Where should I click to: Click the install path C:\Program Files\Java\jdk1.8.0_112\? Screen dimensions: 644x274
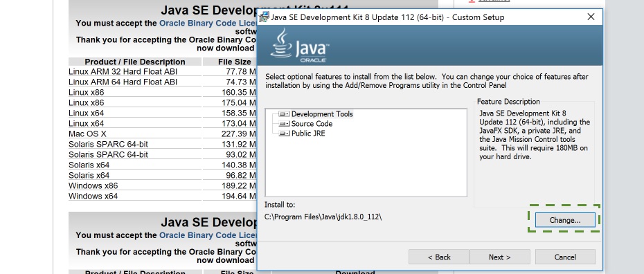(x=323, y=217)
